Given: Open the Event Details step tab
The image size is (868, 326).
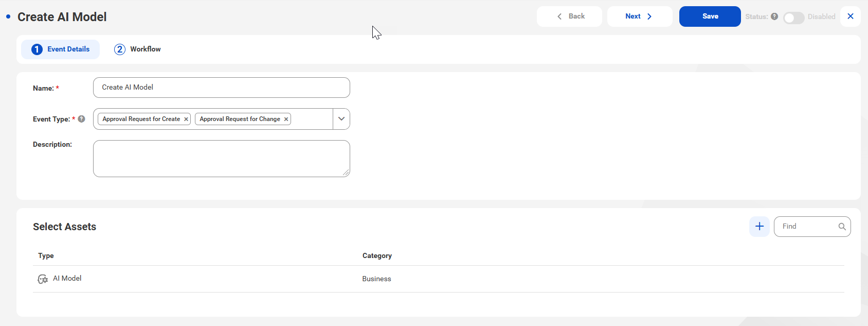Looking at the screenshot, I should [60, 49].
